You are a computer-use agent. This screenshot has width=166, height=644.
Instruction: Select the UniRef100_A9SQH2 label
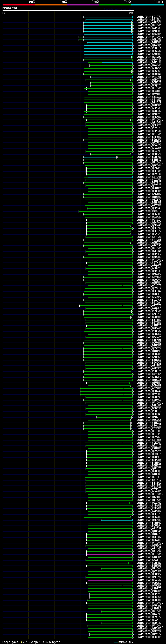[149, 57]
